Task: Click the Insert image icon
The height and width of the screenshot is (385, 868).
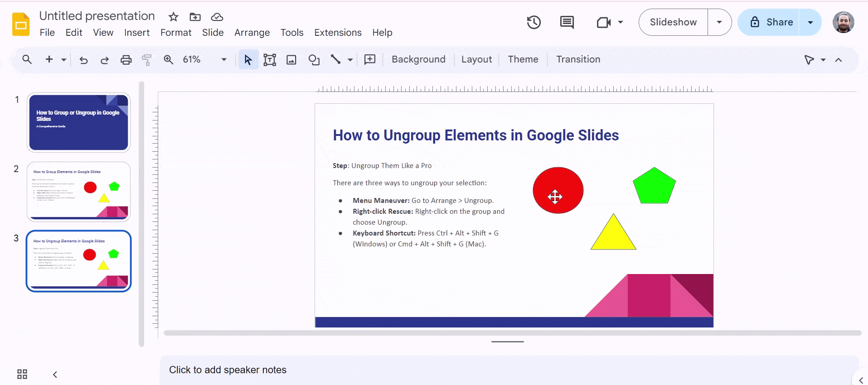Action: point(291,60)
